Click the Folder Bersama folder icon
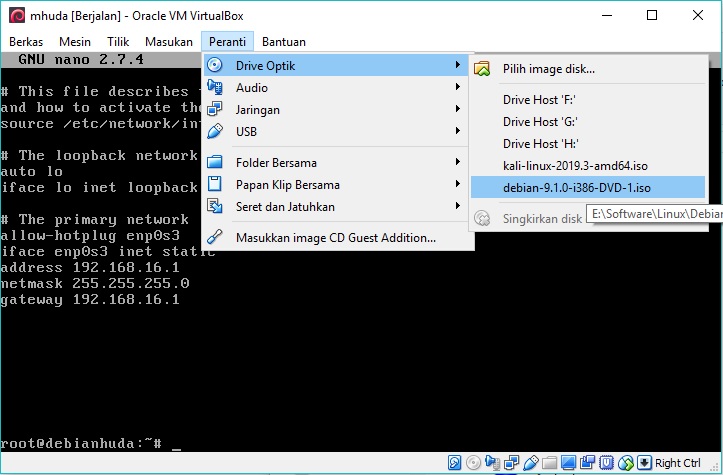723x475 pixels. pos(214,162)
